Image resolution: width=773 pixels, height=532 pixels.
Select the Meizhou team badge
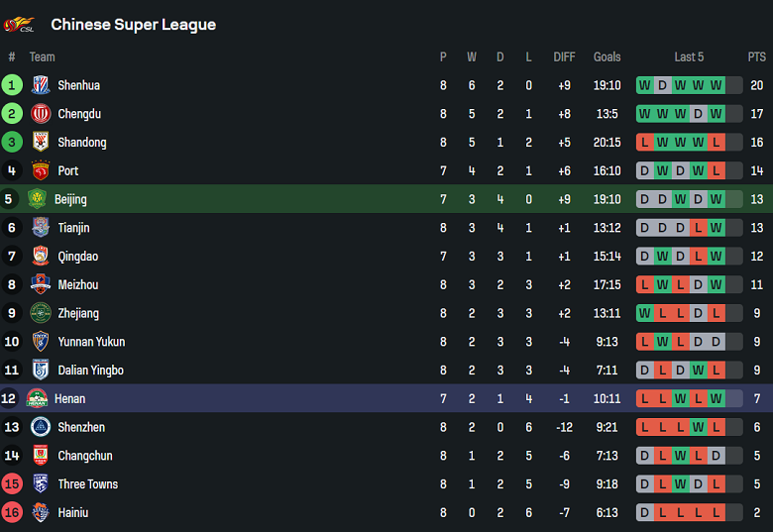(41, 285)
